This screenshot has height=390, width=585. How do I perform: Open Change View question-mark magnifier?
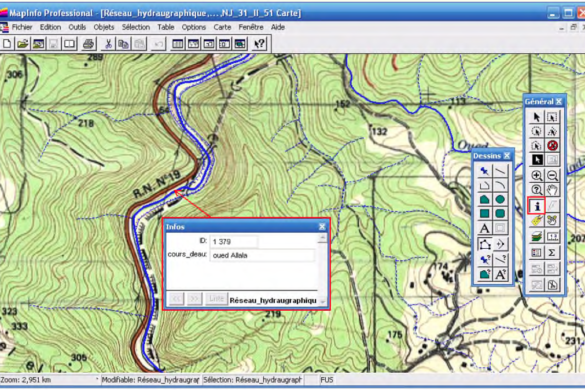[x=536, y=190]
